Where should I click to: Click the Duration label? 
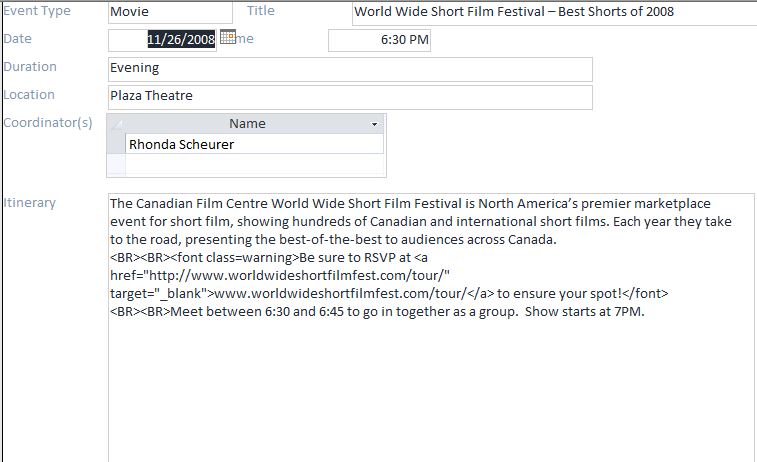pyautogui.click(x=30, y=67)
